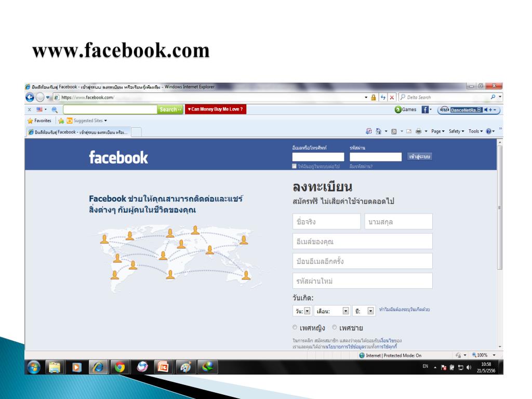Refresh the page with the refresh icon
The height and width of the screenshot is (399, 532).
(x=383, y=97)
